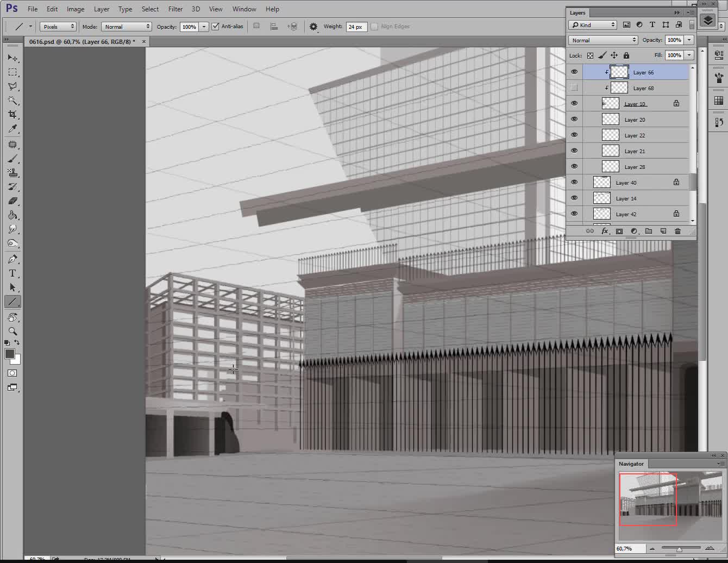Viewport: 728px width, 563px height.
Task: Change screen mode icon
Action: [x=12, y=387]
